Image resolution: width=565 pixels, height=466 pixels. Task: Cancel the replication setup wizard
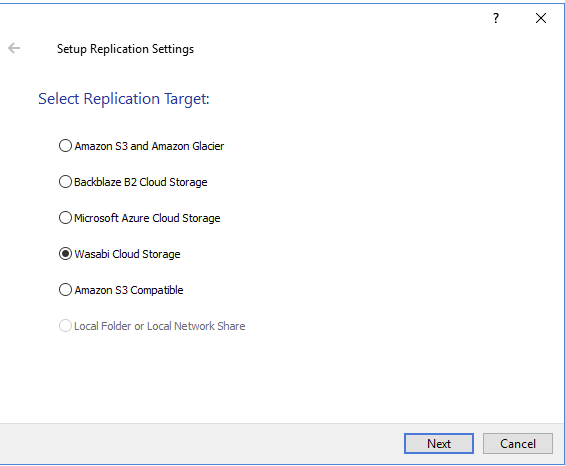[x=518, y=443]
